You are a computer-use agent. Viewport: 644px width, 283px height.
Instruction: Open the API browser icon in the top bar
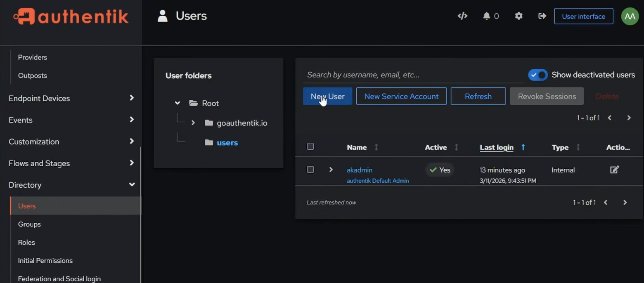(x=462, y=16)
